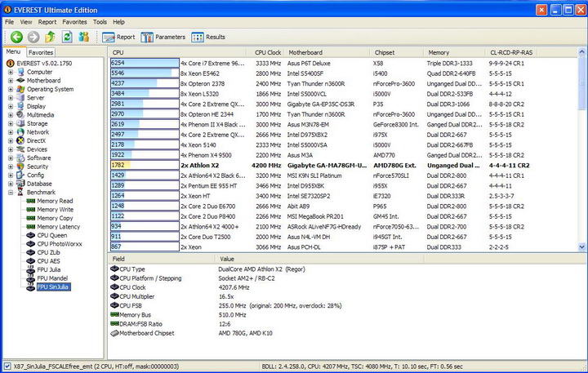Select the Operating System tree icon
The height and width of the screenshot is (373, 588).
coord(21,89)
